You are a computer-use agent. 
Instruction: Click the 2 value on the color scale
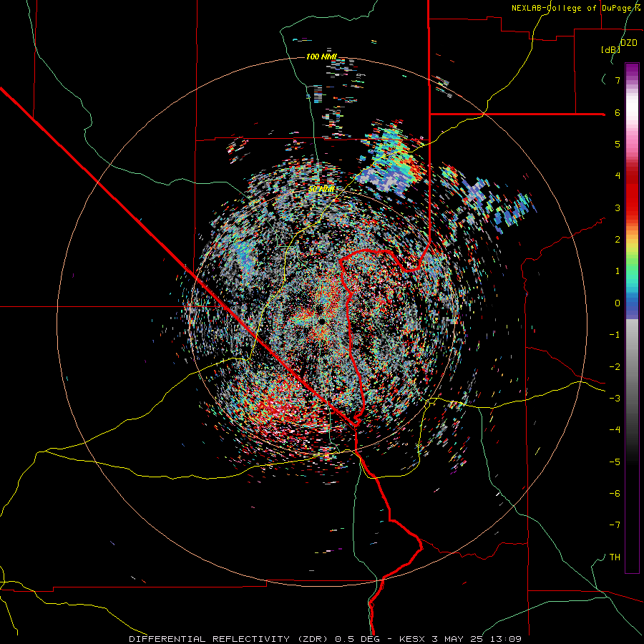pyautogui.click(x=618, y=240)
